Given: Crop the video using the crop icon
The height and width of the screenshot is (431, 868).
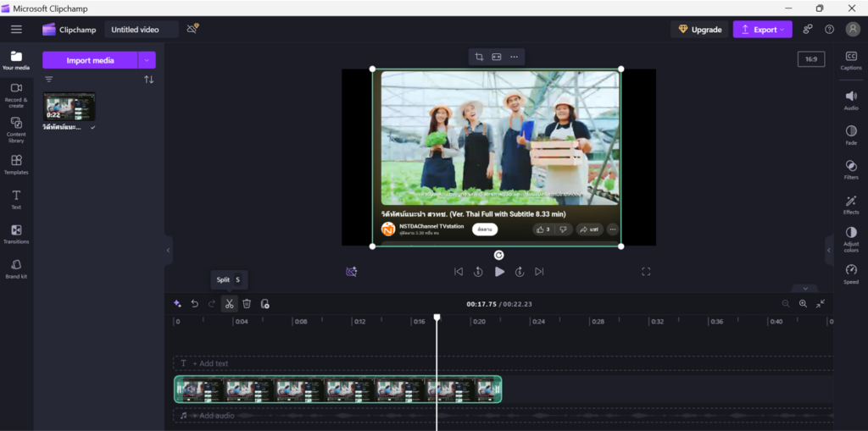Looking at the screenshot, I should [479, 57].
